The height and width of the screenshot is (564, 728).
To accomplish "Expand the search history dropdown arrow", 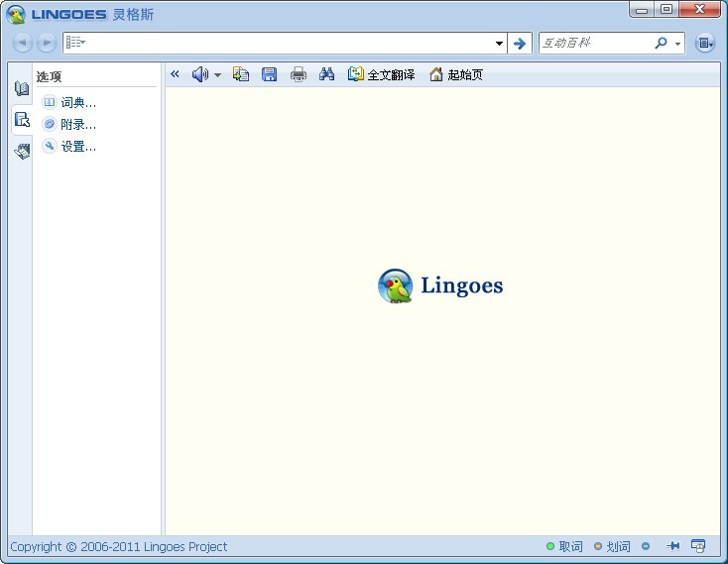I will [x=499, y=44].
